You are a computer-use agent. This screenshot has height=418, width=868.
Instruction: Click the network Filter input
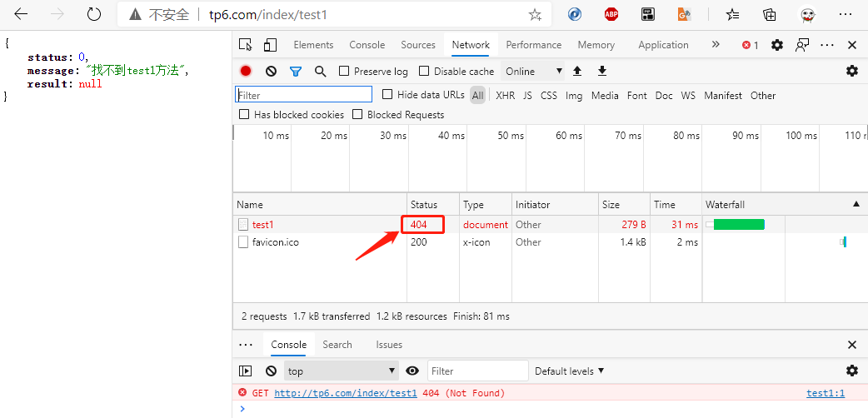click(x=303, y=95)
